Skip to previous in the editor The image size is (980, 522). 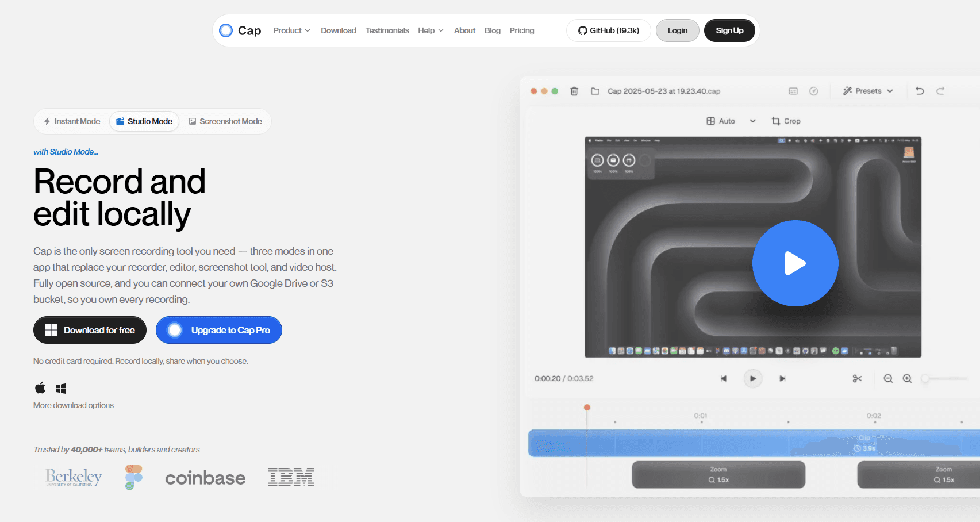(724, 378)
